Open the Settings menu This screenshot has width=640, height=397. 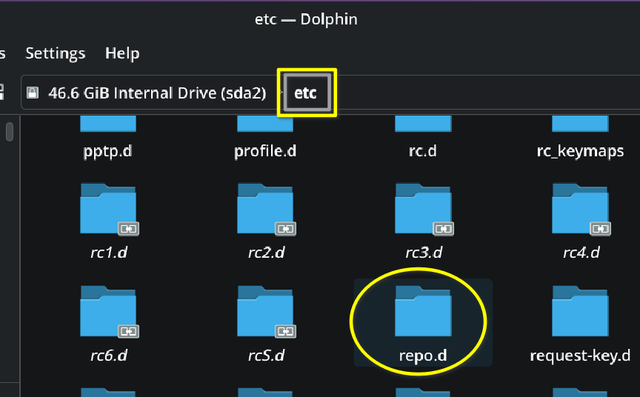(x=56, y=53)
